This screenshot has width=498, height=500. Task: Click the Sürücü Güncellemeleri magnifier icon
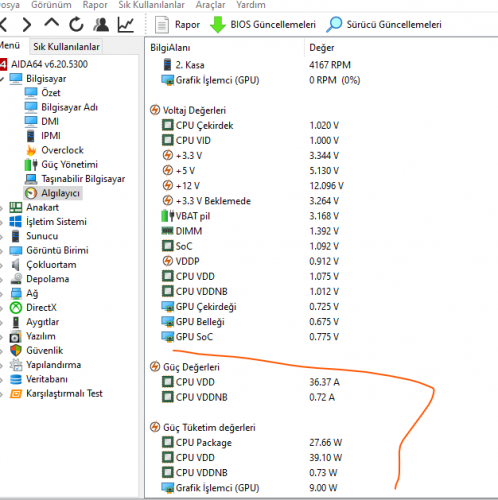pos(334,24)
